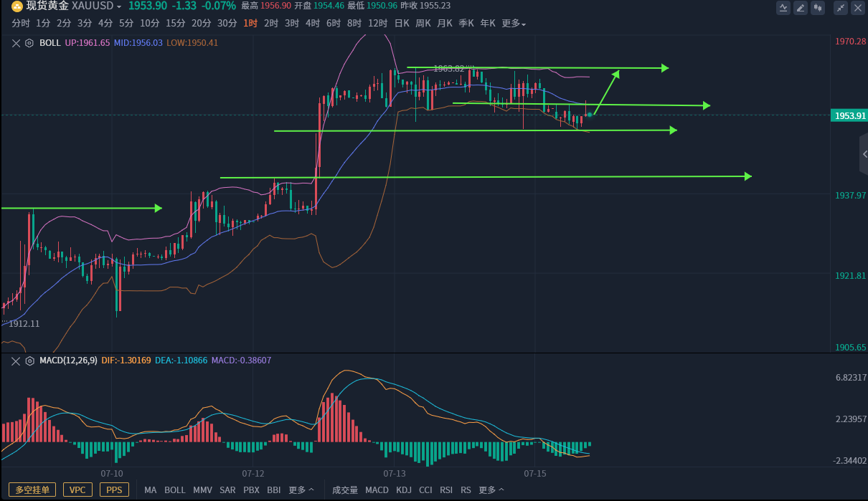Switch to the 日K daily chart
The height and width of the screenshot is (501, 868).
pyautogui.click(x=402, y=23)
